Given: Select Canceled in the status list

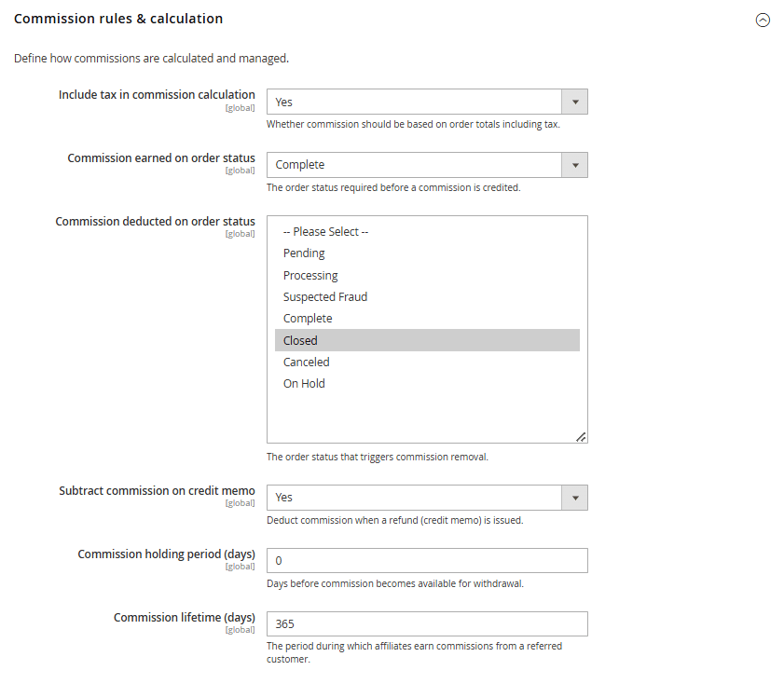Looking at the screenshot, I should (x=306, y=362).
